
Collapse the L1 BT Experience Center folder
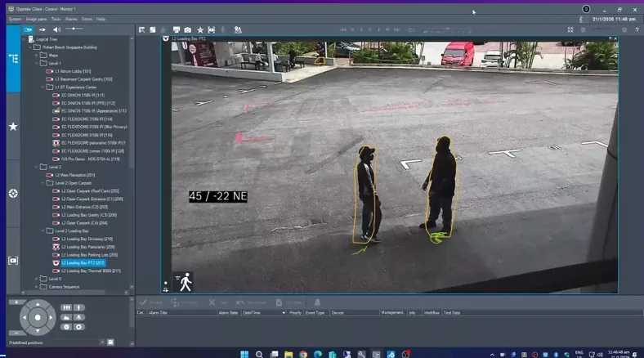click(42, 87)
